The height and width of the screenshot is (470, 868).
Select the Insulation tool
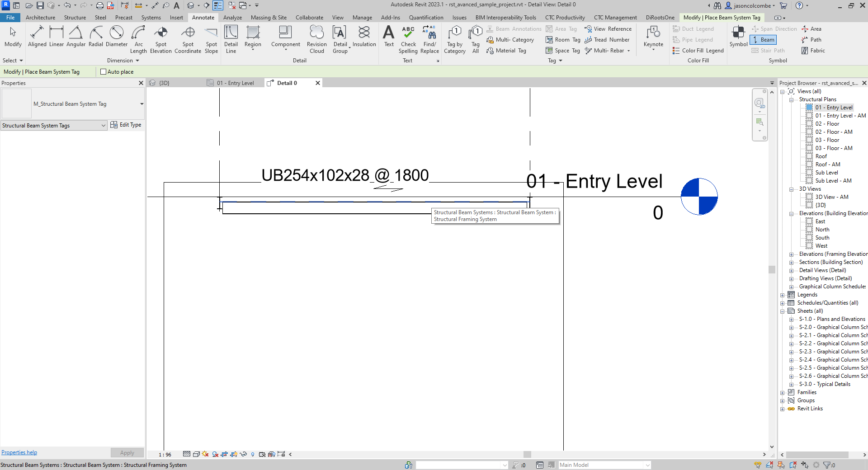pyautogui.click(x=364, y=37)
